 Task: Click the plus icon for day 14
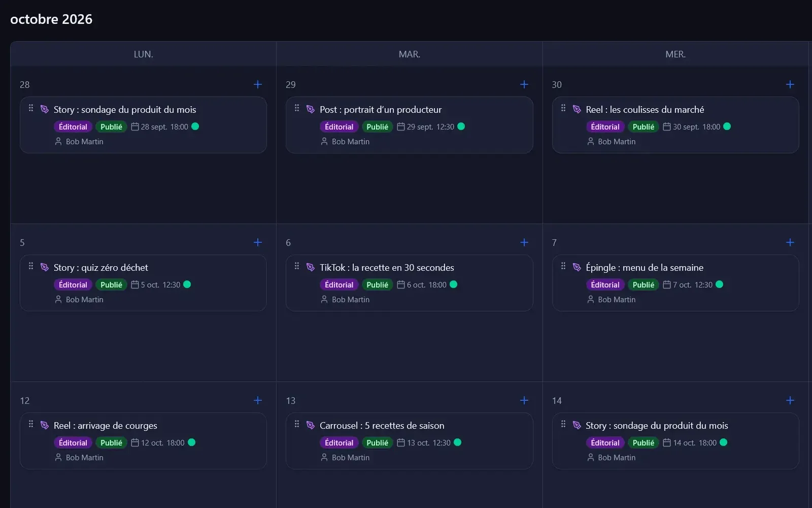click(x=790, y=400)
